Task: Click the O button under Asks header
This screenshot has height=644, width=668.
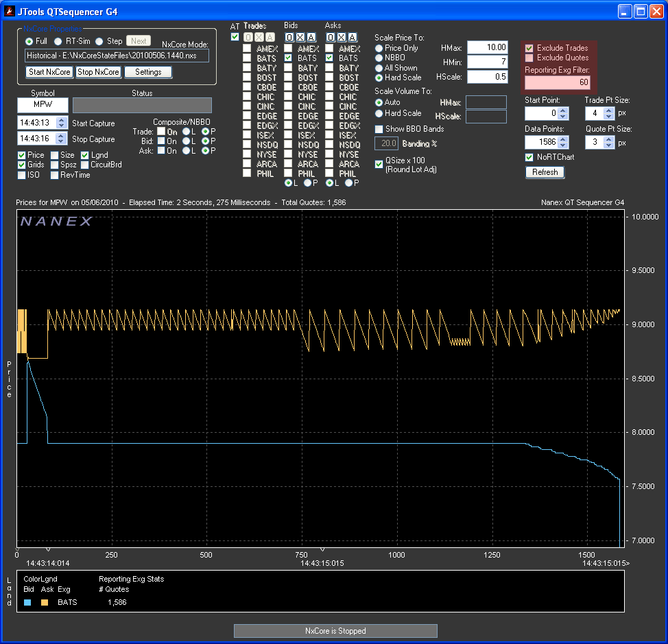Action: click(330, 38)
